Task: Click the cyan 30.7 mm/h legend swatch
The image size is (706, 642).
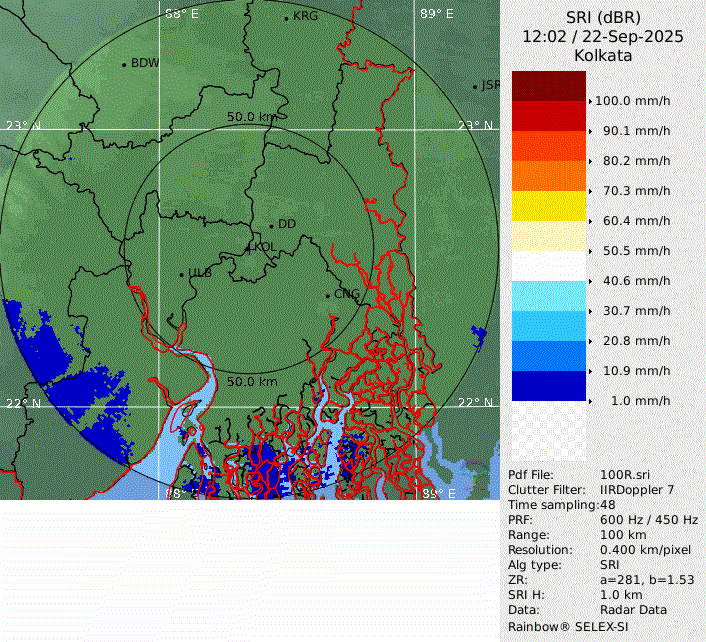Action: pyautogui.click(x=548, y=296)
